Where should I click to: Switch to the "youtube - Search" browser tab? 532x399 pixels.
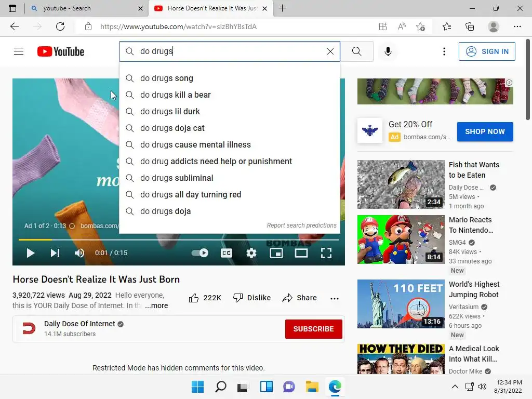click(87, 8)
